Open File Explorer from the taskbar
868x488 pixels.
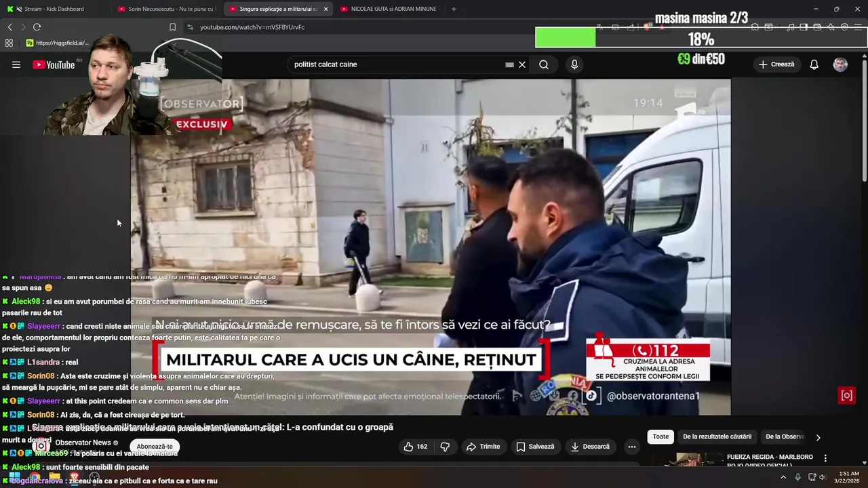tap(55, 477)
